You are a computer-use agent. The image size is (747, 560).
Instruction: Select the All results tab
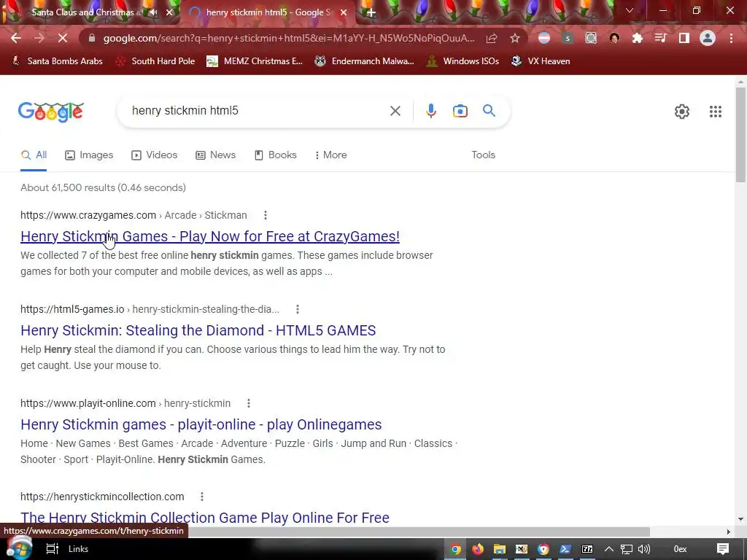tap(34, 155)
